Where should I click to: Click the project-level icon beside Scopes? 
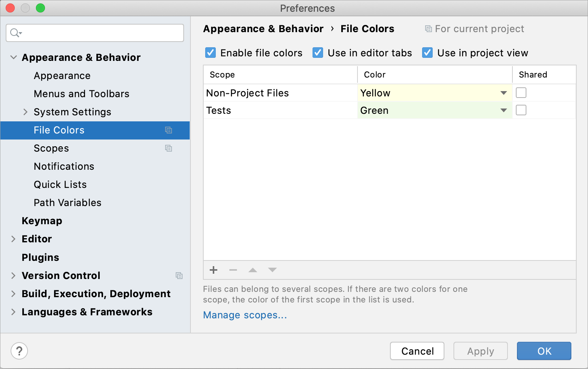click(x=169, y=148)
